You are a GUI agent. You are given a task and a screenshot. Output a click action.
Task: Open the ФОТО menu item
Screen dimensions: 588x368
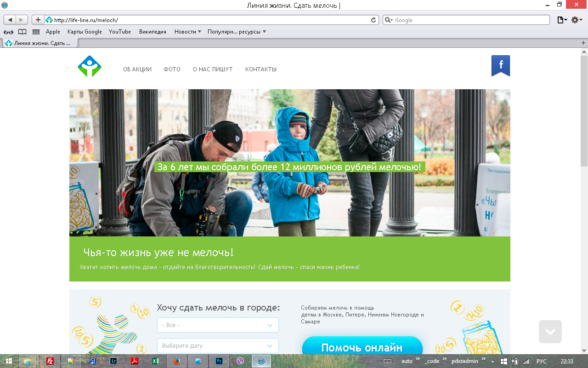172,69
